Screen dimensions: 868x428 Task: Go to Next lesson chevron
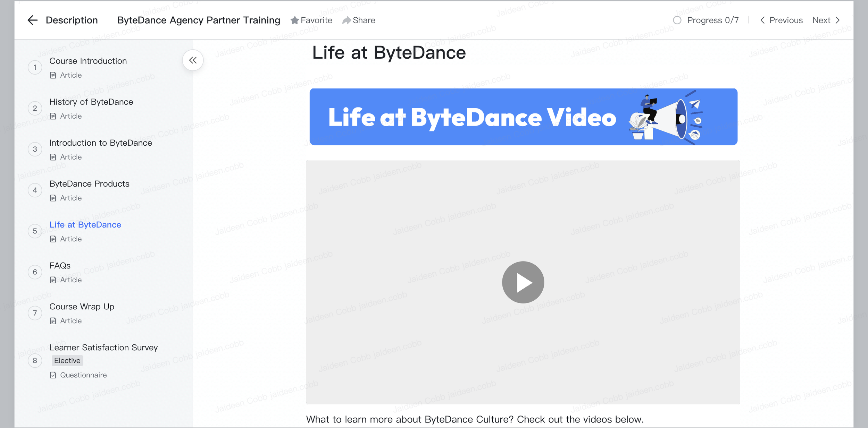pyautogui.click(x=838, y=20)
